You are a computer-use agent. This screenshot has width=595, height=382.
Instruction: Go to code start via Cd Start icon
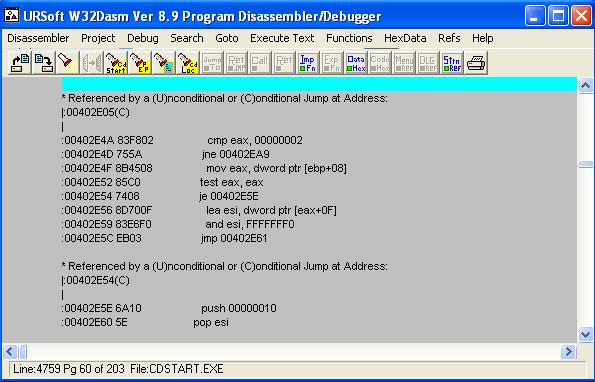point(116,63)
